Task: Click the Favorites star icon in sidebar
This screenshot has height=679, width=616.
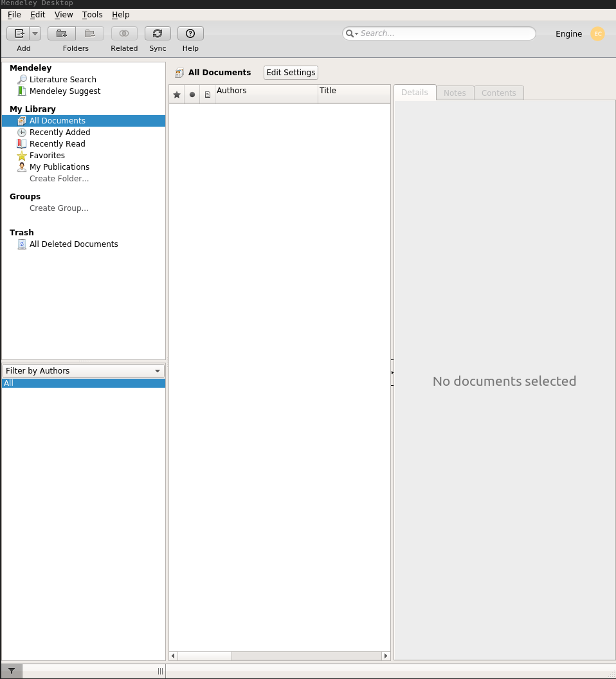Action: coord(22,156)
